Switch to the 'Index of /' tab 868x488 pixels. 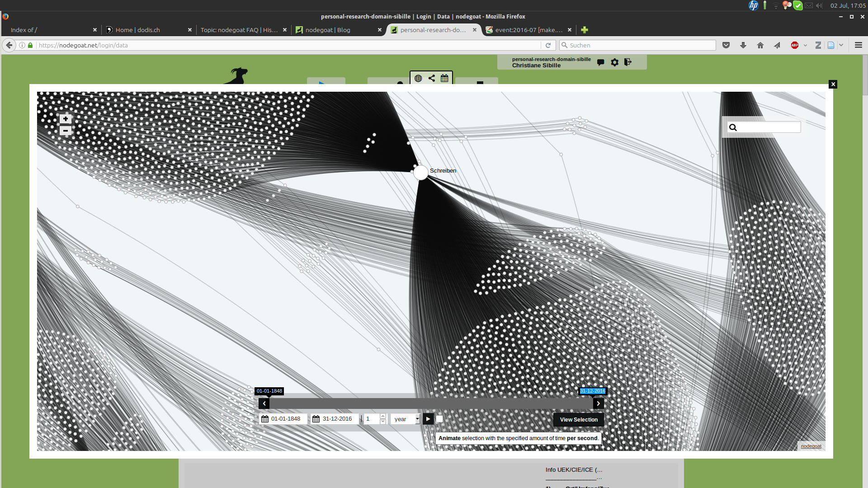click(50, 30)
